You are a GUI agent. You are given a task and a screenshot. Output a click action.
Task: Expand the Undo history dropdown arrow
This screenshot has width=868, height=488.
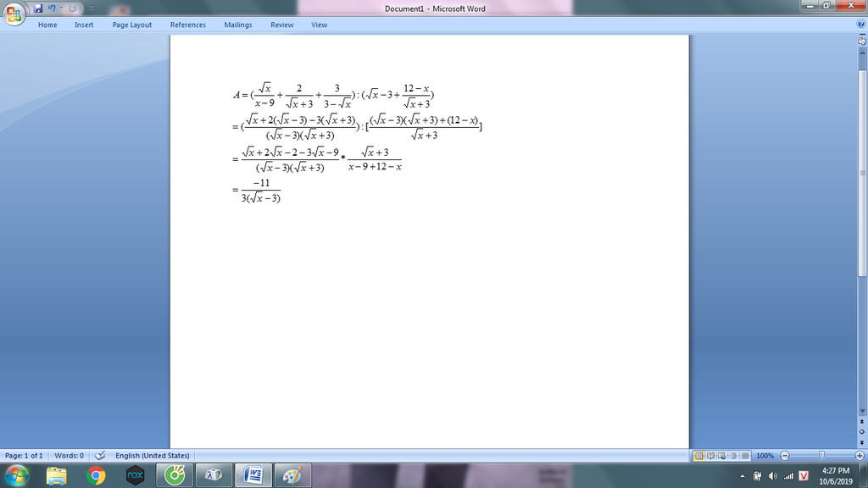(61, 8)
